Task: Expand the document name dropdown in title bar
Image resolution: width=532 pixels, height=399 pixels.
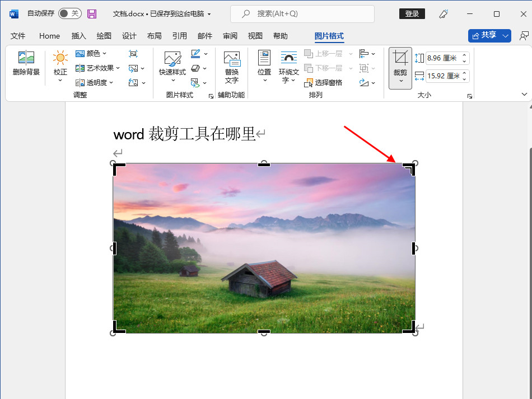Action: tap(209, 14)
